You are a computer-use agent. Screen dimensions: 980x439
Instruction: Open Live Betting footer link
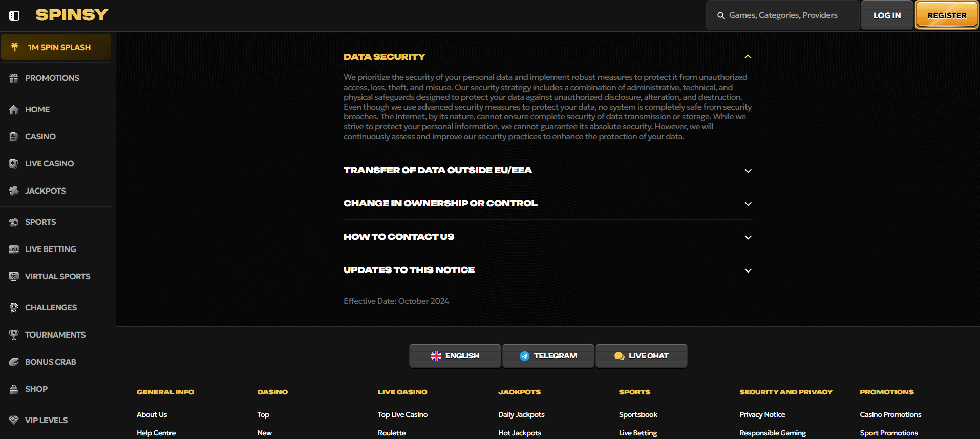[x=638, y=433]
